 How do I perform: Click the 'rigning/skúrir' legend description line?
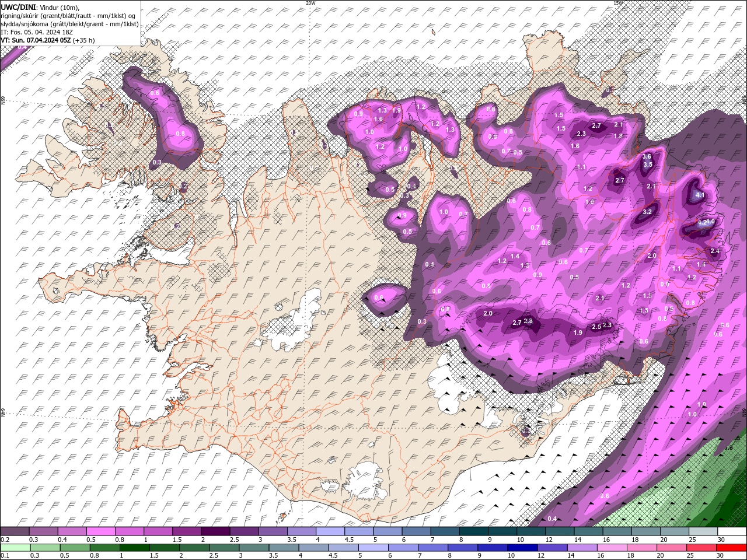68,16
